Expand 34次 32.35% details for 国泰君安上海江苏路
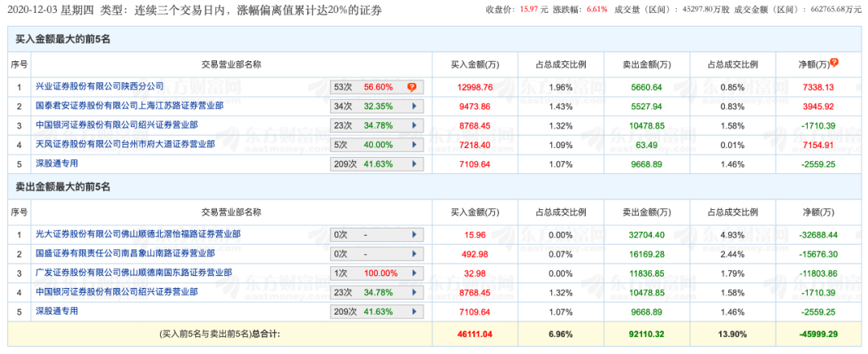The height and width of the screenshot is (354, 868). point(377,106)
